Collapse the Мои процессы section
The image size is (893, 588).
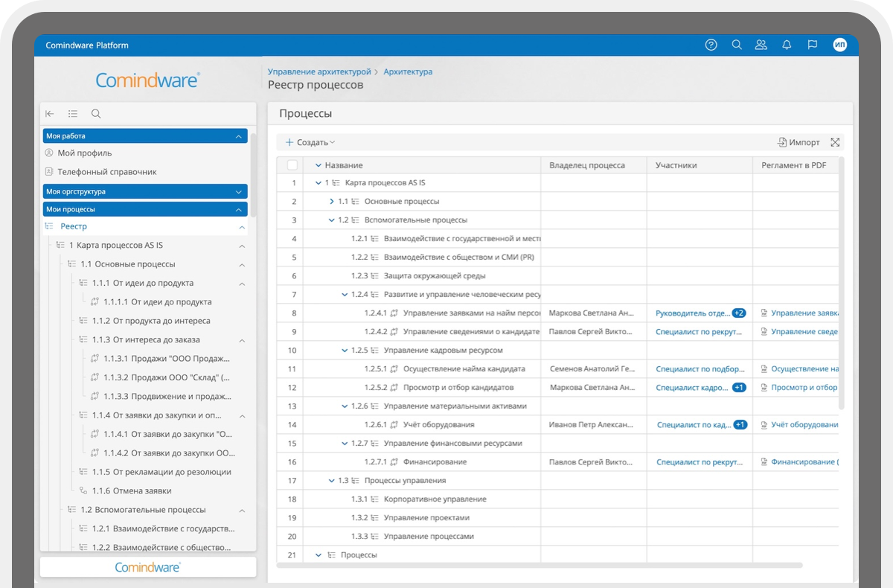tap(239, 209)
